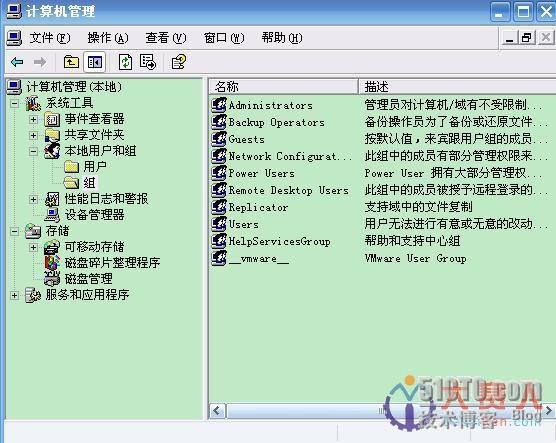Select the Administrators group name
Image resolution: width=556 pixels, height=443 pixels.
pos(271,105)
